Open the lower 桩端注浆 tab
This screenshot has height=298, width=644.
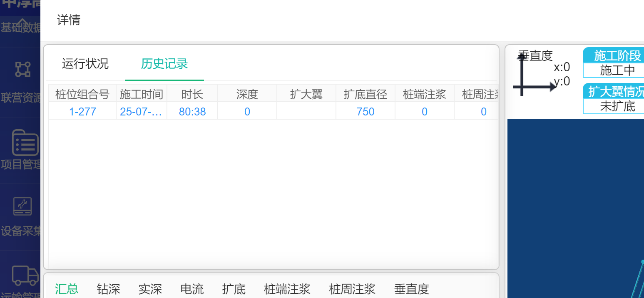(287, 289)
